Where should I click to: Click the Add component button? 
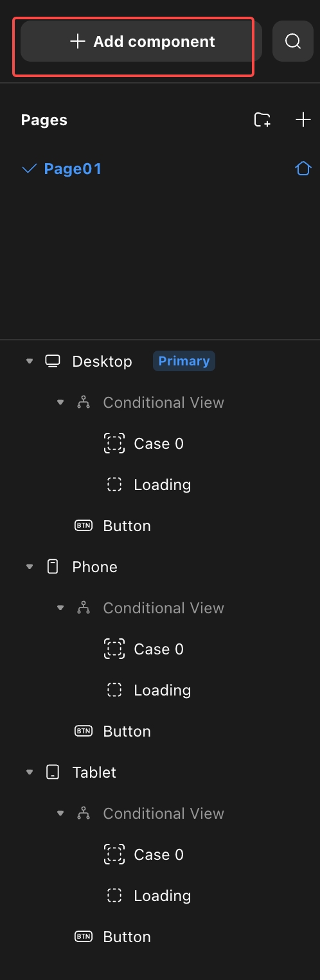(141, 41)
